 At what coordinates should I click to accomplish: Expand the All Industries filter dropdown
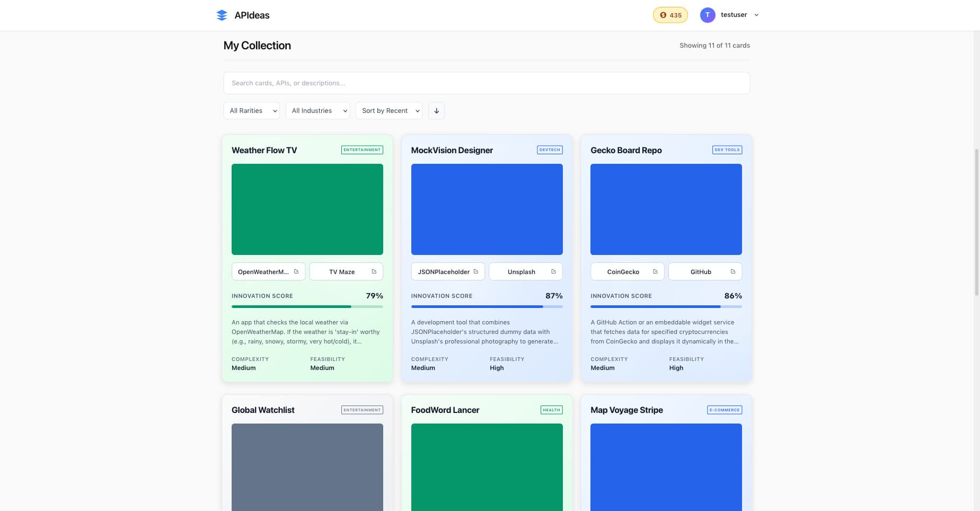[317, 111]
